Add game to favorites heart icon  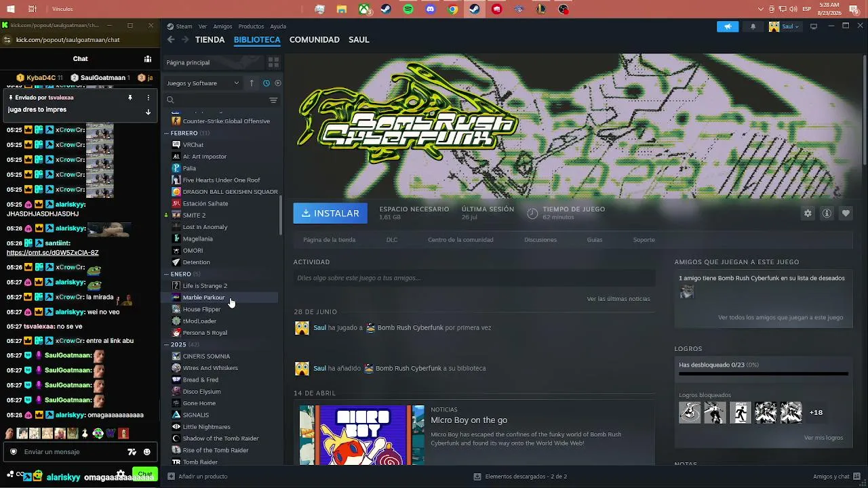(x=846, y=213)
